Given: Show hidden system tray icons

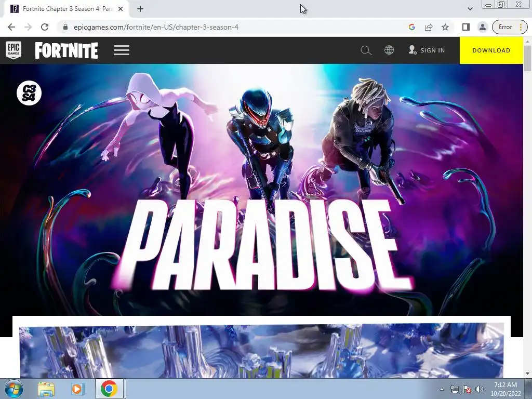Looking at the screenshot, I should tap(442, 389).
